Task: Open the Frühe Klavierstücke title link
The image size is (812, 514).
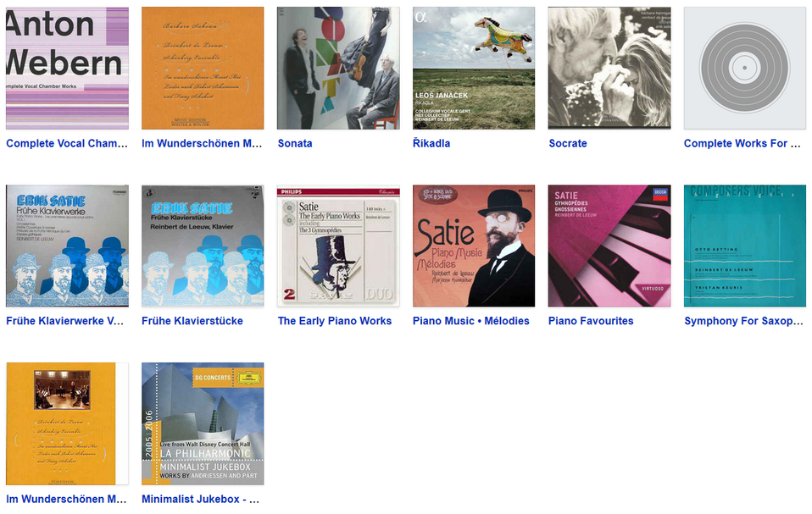Action: [x=192, y=321]
